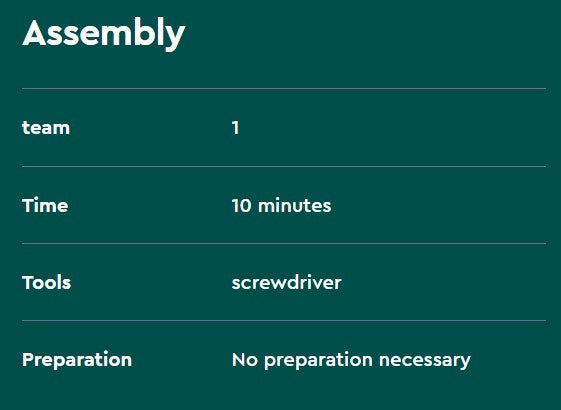Viewport: 561px width, 410px height.
Task: Click the letter y ending Assembly
Action: coord(175,38)
